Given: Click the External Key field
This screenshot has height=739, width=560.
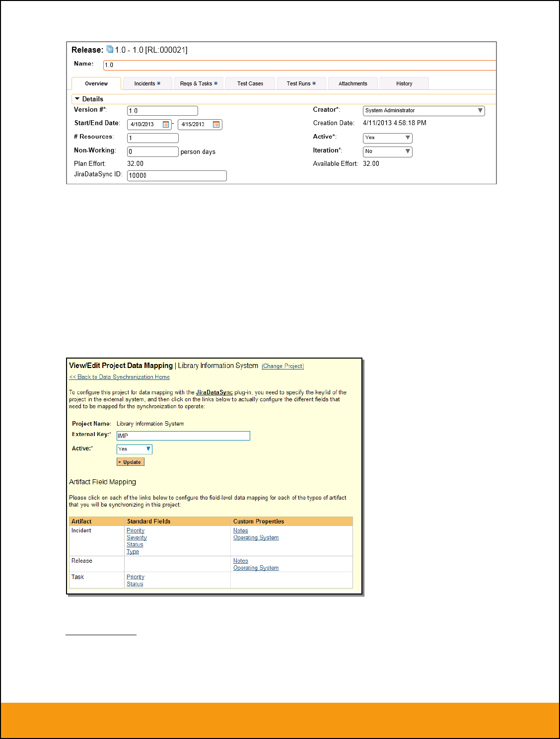Looking at the screenshot, I should point(183,436).
